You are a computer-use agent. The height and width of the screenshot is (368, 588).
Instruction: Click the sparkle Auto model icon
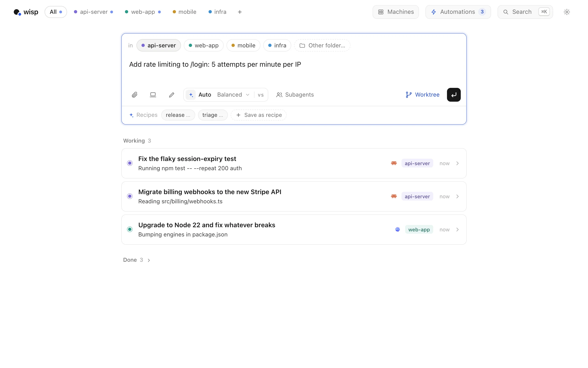pyautogui.click(x=191, y=95)
